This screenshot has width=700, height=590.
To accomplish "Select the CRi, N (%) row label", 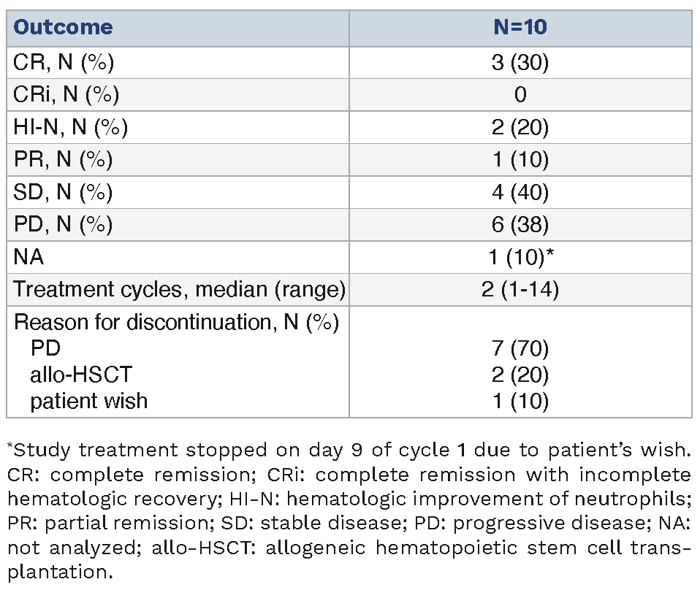I will point(66,95).
